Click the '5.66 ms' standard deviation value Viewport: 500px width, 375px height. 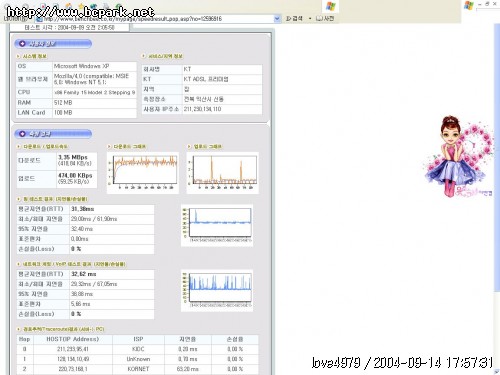click(80, 304)
